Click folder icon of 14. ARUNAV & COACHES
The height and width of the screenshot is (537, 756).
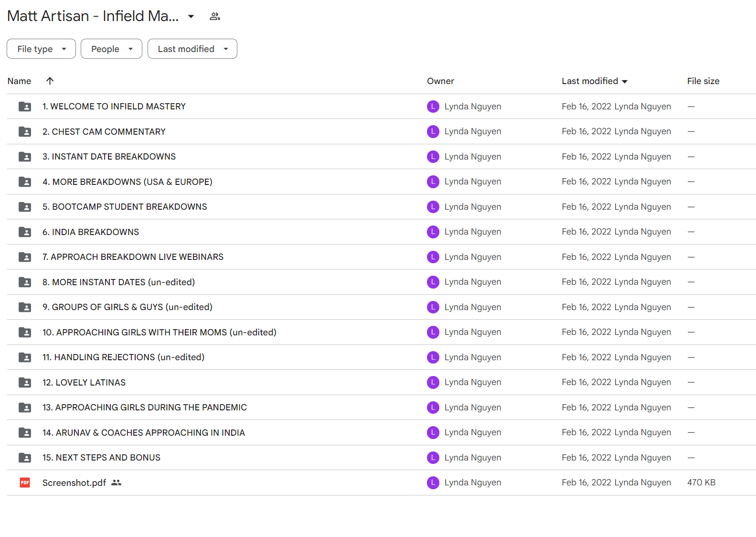[25, 432]
